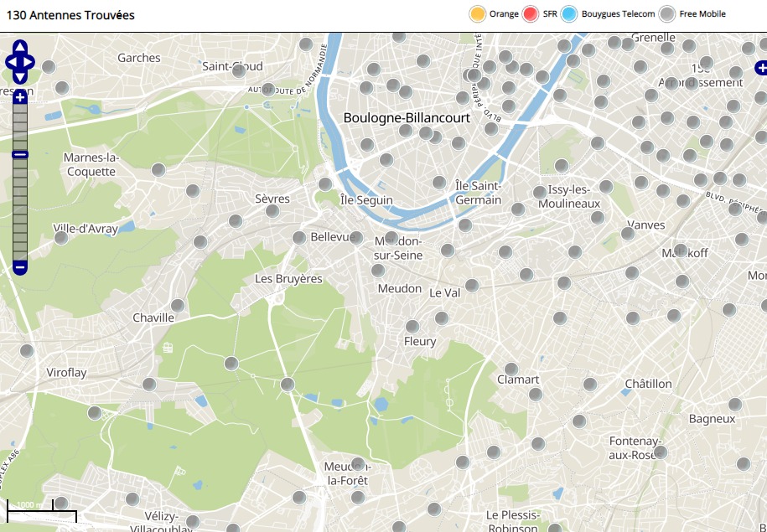This screenshot has height=532, width=767.
Task: Expand the layer switcher plus on right edge
Action: (760, 66)
